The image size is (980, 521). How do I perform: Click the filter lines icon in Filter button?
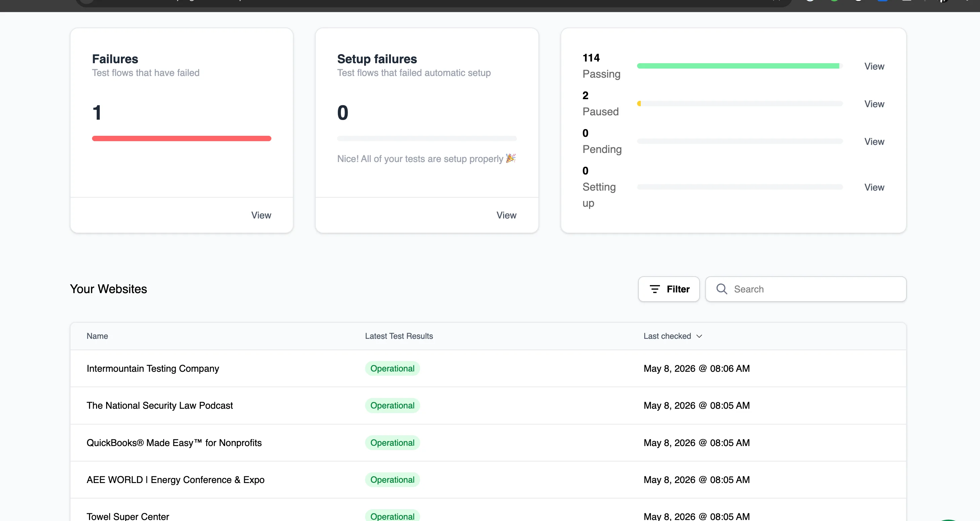[x=654, y=289]
